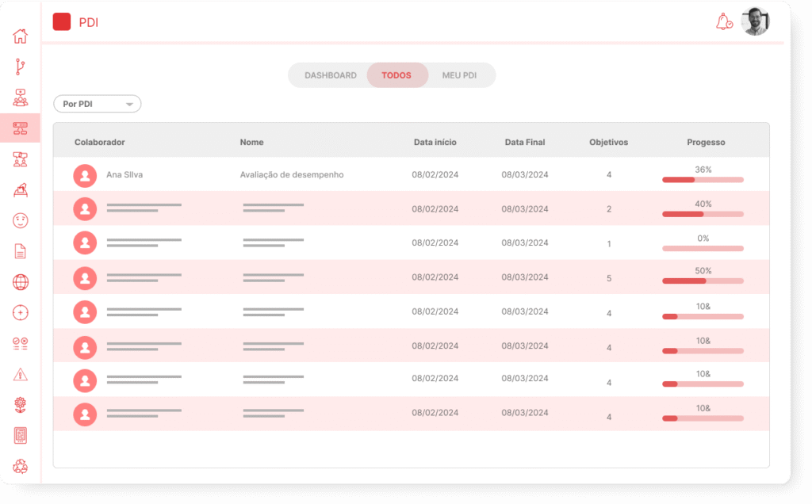The height and width of the screenshot is (504, 812).
Task: Open the check and cross list icon
Action: (20, 344)
